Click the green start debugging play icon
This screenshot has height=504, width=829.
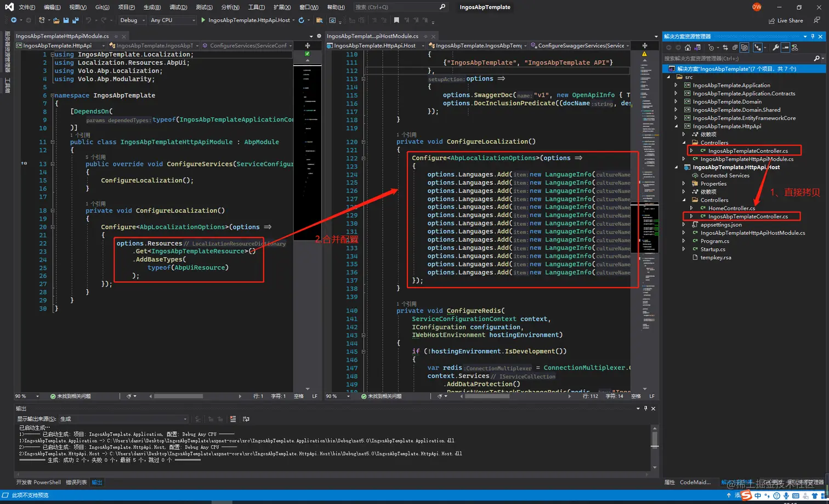(x=203, y=20)
